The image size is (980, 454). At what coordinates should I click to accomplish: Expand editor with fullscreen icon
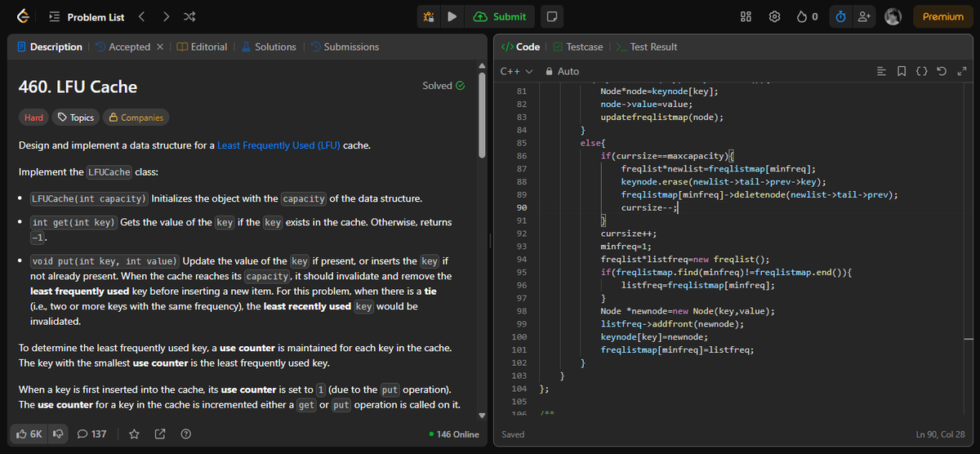pyautogui.click(x=961, y=72)
